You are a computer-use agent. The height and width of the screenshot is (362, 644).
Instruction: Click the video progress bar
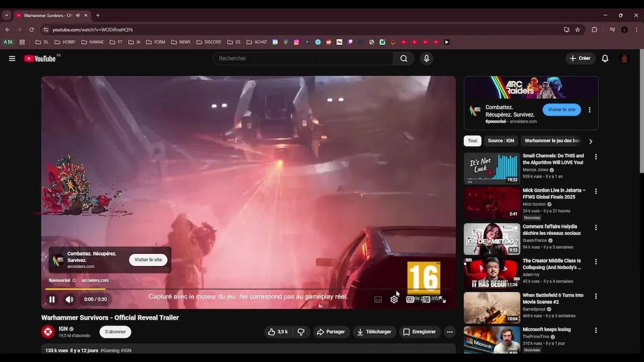coord(248,289)
